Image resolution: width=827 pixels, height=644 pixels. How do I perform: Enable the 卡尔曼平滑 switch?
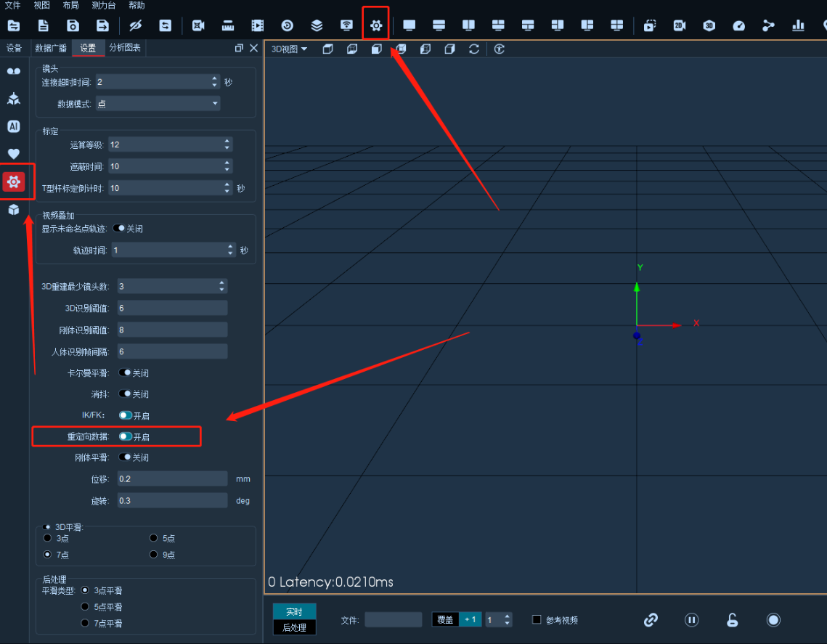coord(125,372)
